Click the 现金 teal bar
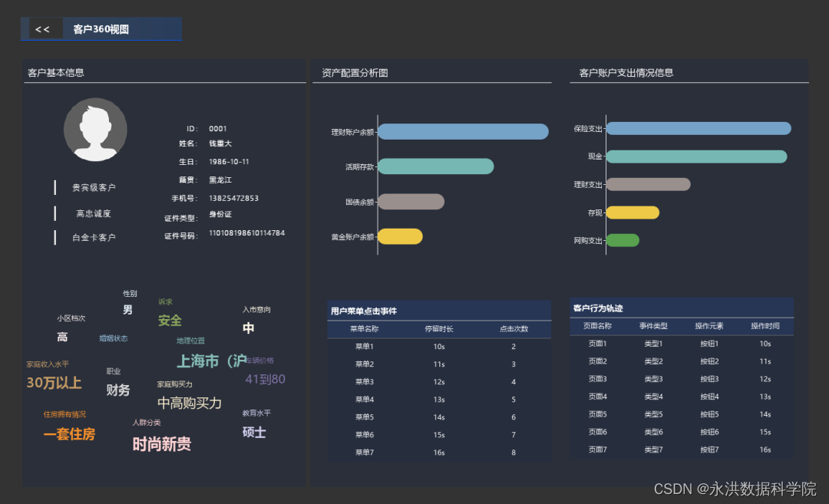The image size is (829, 504). (x=697, y=156)
